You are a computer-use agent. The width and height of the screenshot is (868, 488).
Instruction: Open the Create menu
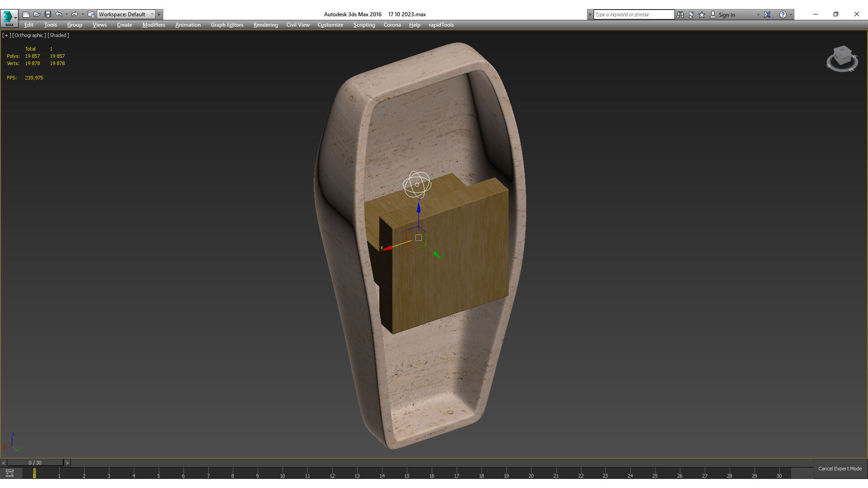point(124,25)
